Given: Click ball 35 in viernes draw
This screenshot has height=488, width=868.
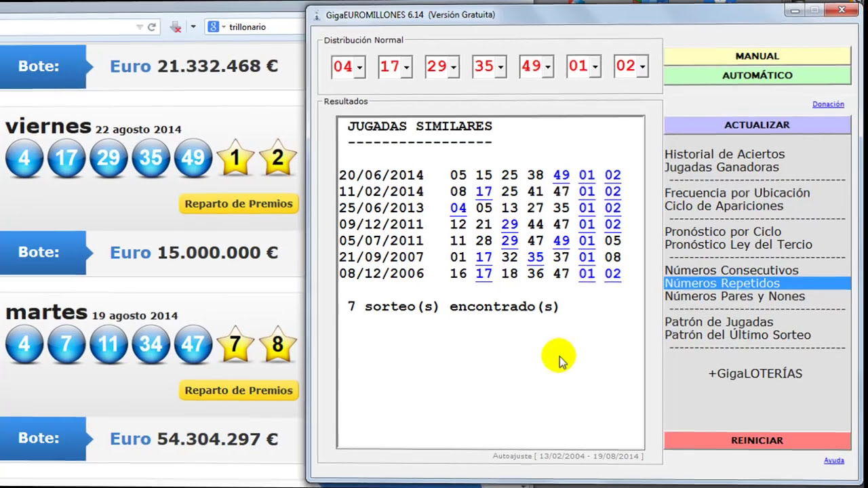Looking at the screenshot, I should tap(151, 158).
